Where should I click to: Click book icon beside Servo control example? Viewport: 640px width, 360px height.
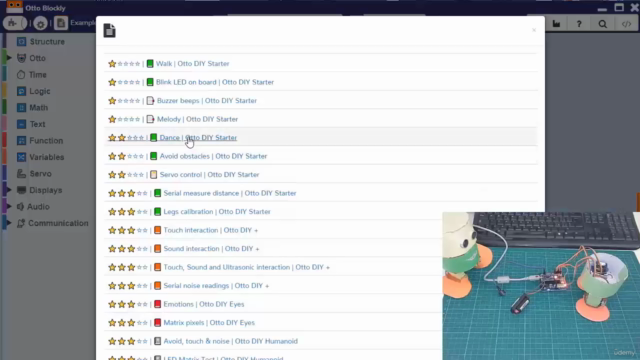pos(153,175)
